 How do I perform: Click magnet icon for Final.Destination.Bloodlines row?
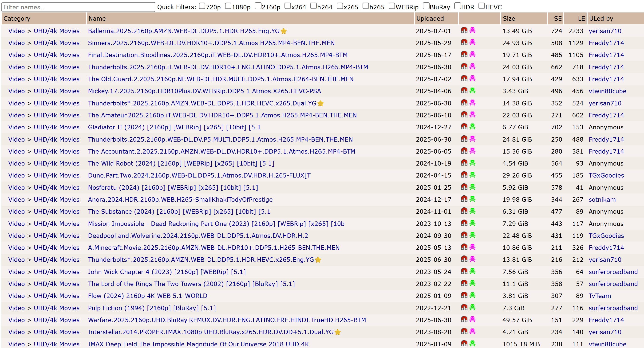pyautogui.click(x=464, y=54)
